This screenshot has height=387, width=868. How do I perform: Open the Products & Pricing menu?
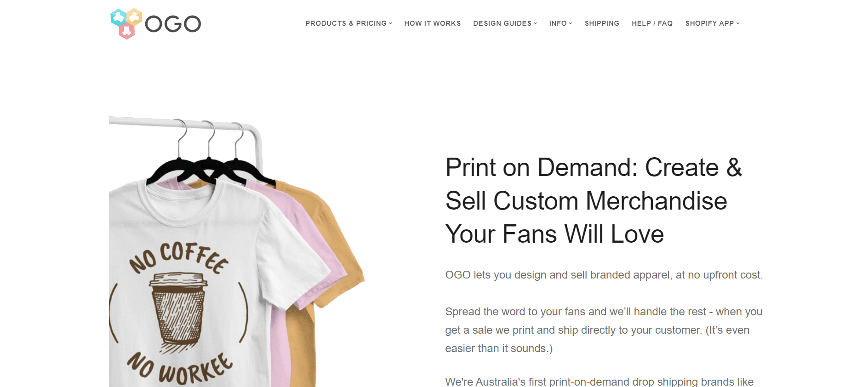click(x=346, y=23)
